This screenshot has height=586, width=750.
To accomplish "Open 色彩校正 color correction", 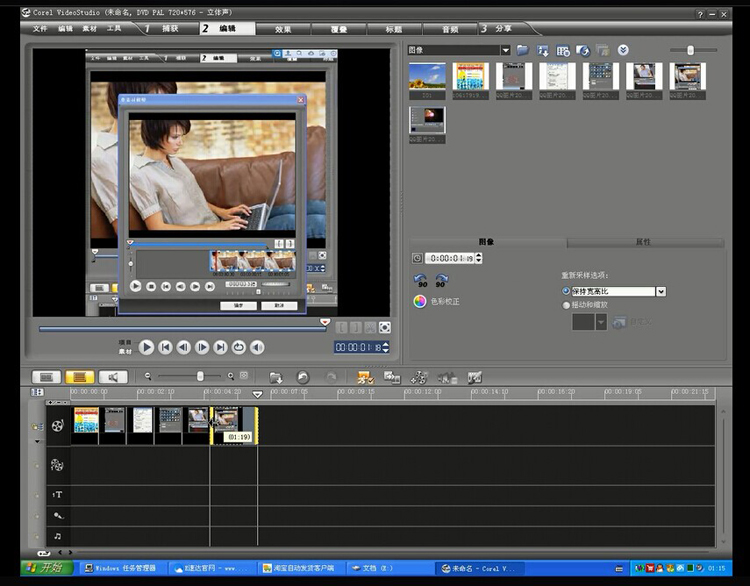I will tap(436, 301).
